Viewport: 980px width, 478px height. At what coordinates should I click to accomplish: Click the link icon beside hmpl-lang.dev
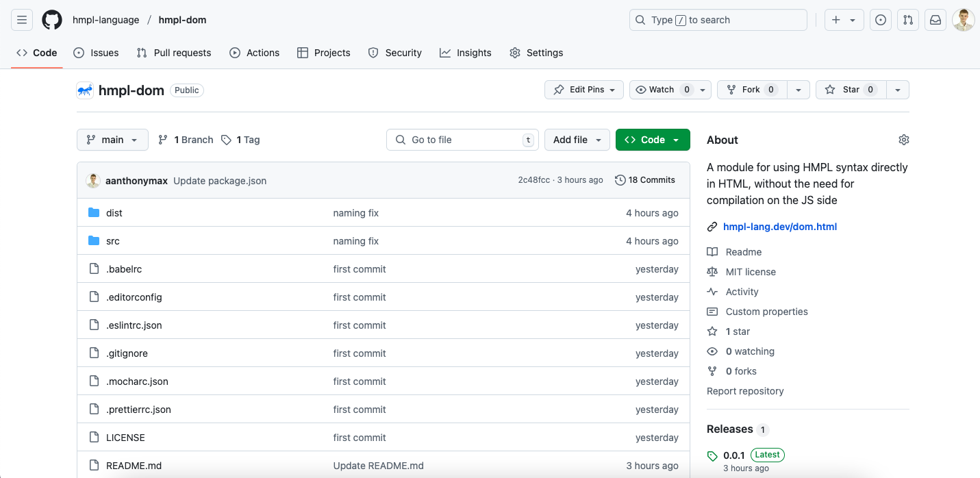coord(712,227)
